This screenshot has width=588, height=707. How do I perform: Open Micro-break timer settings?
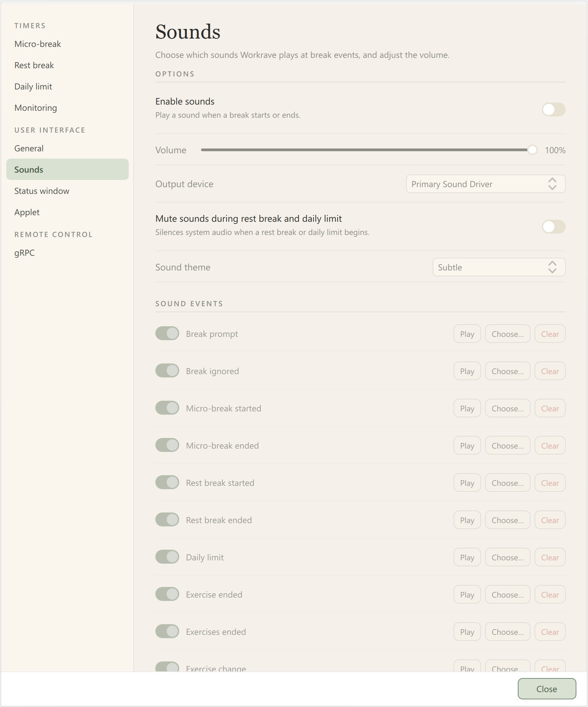(x=68, y=44)
